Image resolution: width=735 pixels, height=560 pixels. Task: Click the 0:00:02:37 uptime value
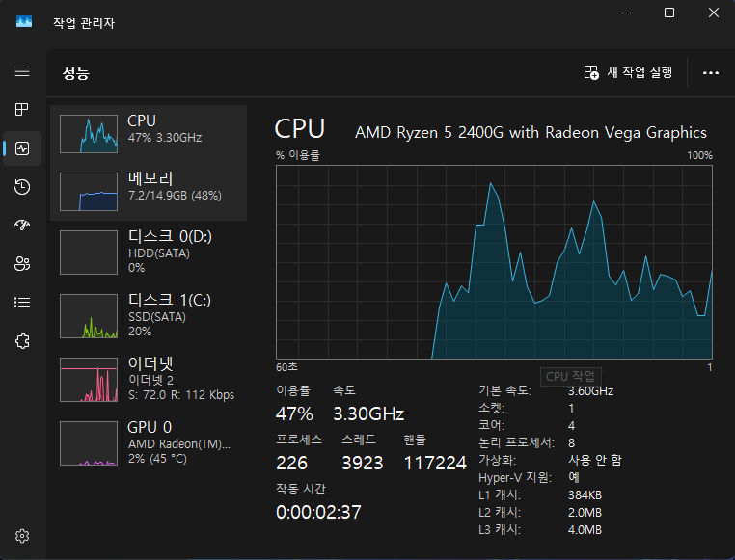coord(318,512)
